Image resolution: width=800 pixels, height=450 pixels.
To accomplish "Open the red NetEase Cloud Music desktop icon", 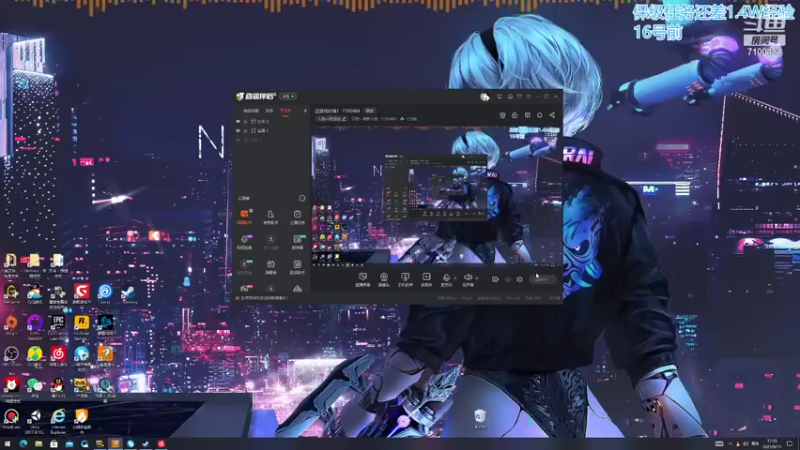I will click(x=58, y=354).
